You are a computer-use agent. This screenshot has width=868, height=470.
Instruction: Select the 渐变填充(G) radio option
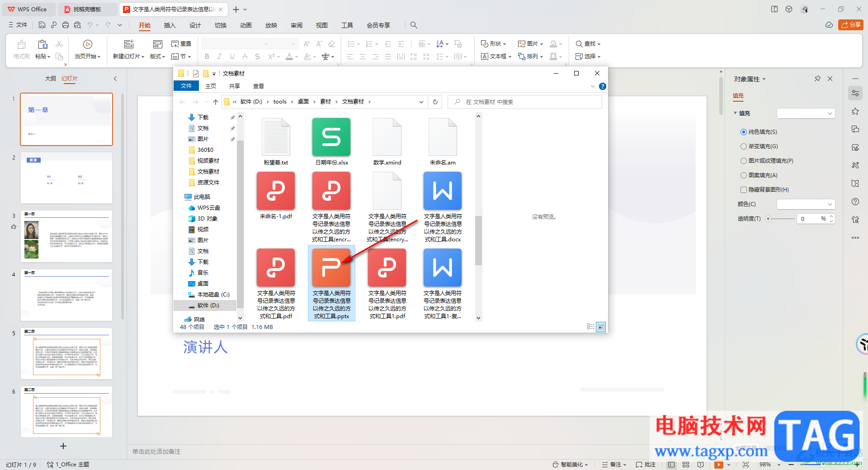coord(744,146)
